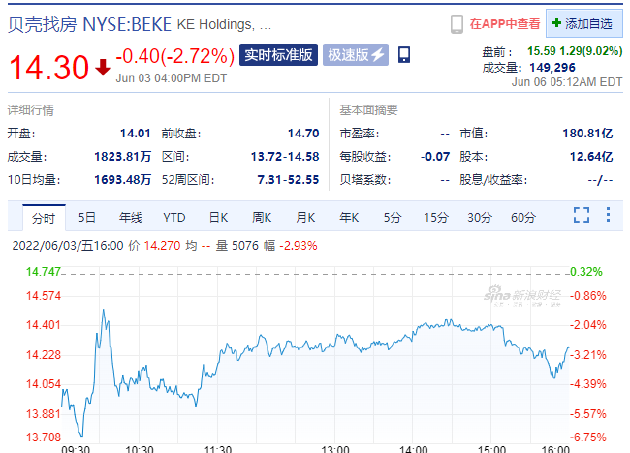Image resolution: width=630 pixels, height=453 pixels.
Task: Click the 详细行情 section heading
Action: 31,110
